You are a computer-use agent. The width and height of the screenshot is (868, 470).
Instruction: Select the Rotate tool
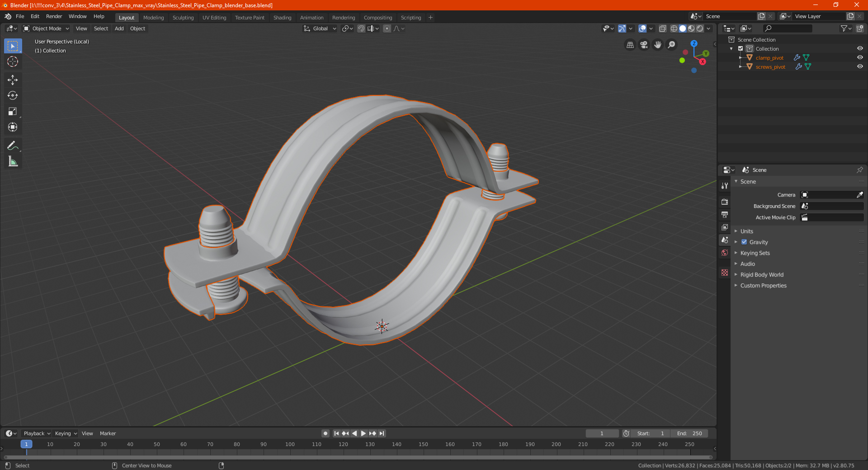point(13,95)
